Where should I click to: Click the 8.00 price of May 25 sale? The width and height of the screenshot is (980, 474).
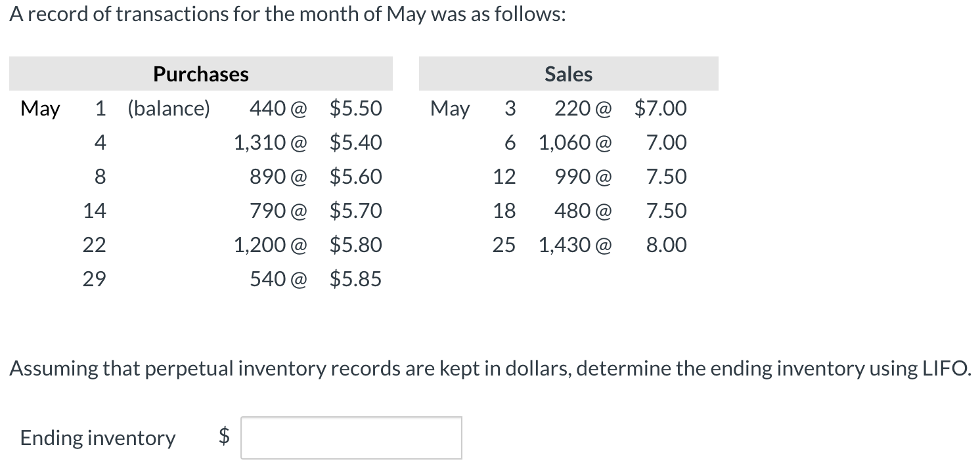pyautogui.click(x=666, y=245)
